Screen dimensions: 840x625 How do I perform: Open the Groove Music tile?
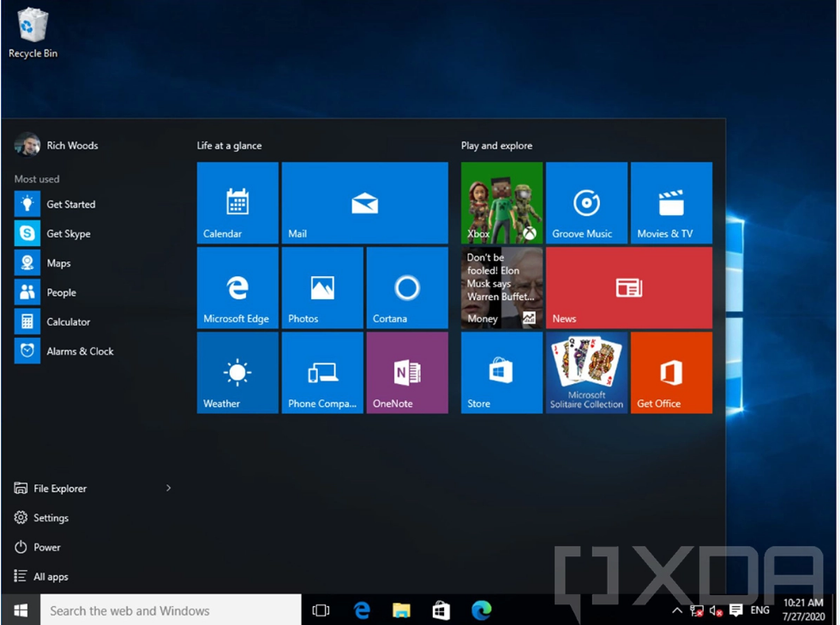(x=586, y=203)
